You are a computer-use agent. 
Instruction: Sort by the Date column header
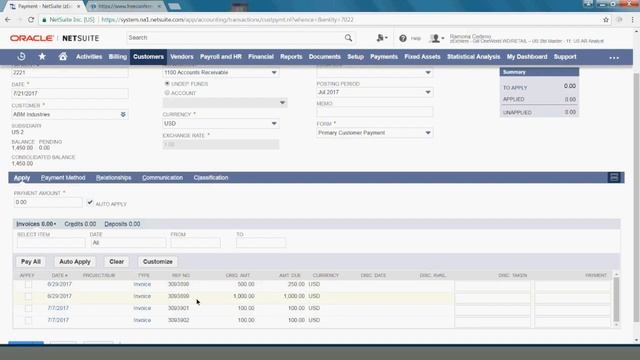tap(60, 276)
